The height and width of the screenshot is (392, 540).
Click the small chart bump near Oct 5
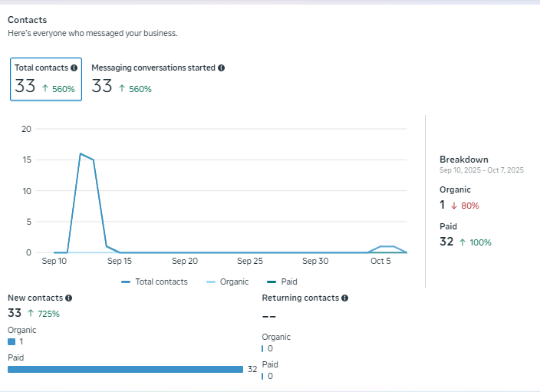(x=387, y=247)
